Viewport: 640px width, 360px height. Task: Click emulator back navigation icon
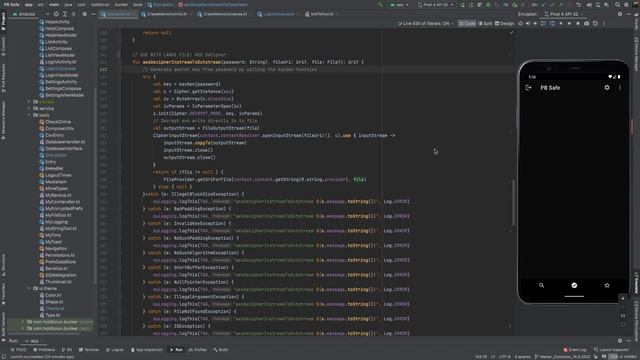(561, 24)
